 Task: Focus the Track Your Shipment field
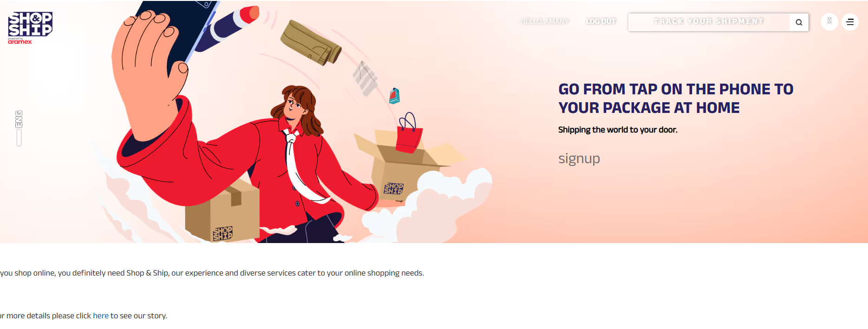point(708,22)
